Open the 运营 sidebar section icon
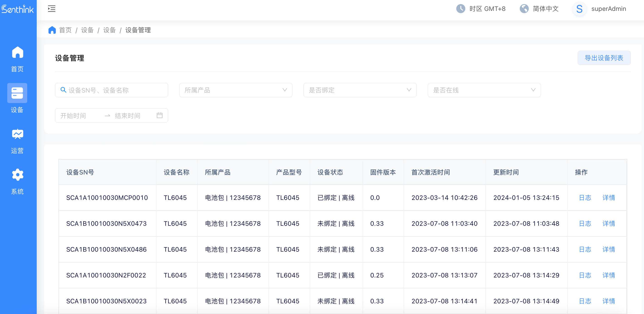Image resolution: width=644 pixels, height=314 pixels. pyautogui.click(x=17, y=134)
